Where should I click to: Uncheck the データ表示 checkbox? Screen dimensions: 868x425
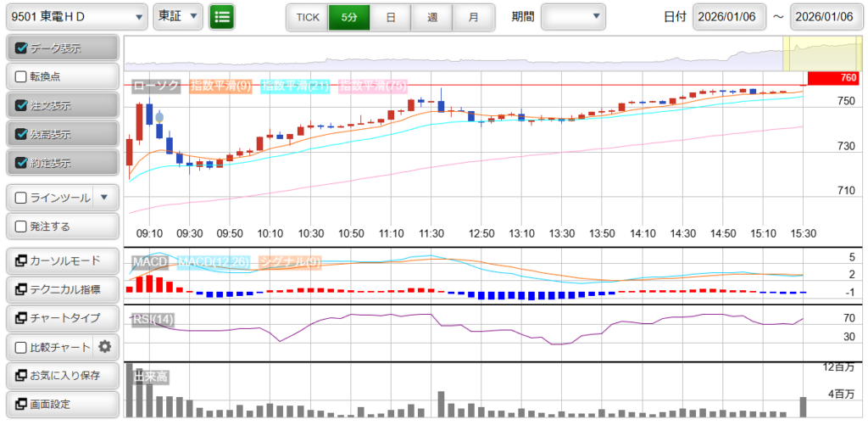pyautogui.click(x=22, y=48)
